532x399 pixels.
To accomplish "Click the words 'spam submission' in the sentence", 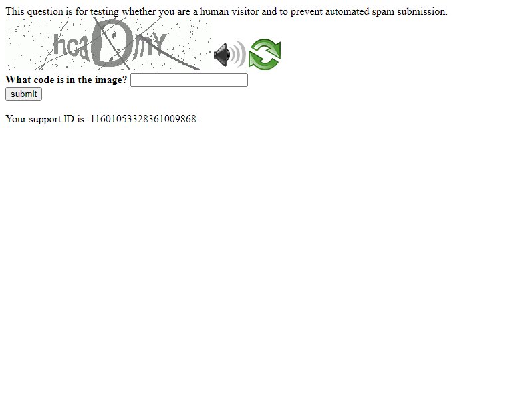I will coord(409,12).
